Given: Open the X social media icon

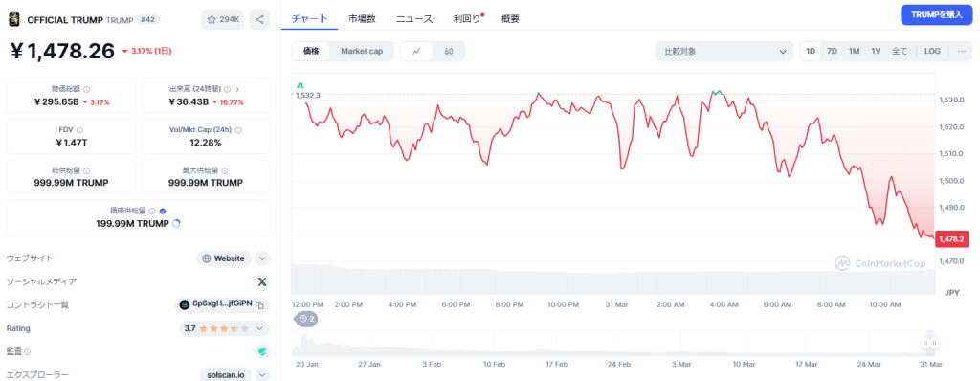Looking at the screenshot, I should tap(262, 282).
